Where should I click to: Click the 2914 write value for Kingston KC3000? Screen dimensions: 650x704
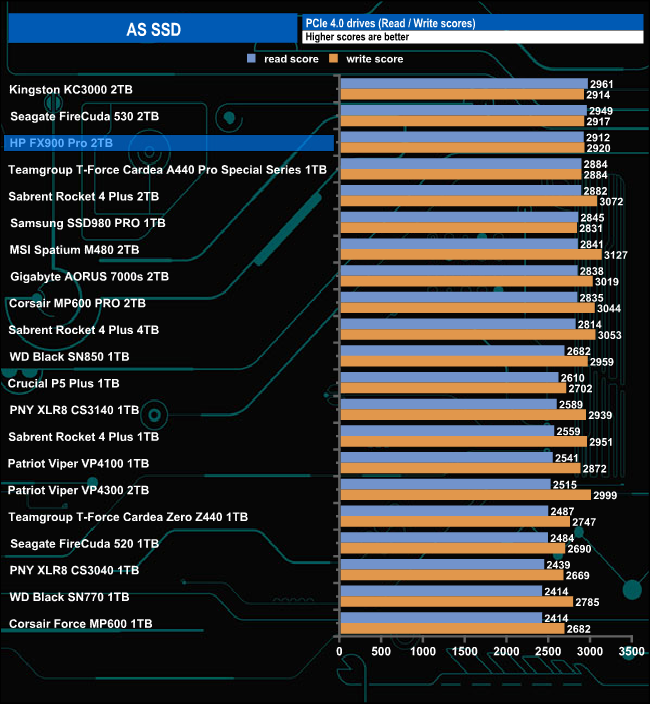[598, 95]
